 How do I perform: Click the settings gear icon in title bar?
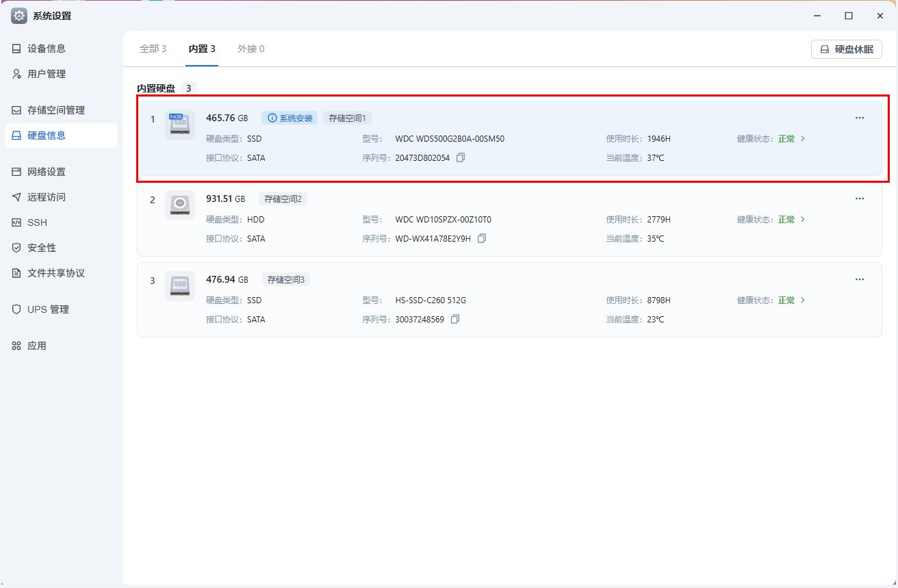pos(19,16)
